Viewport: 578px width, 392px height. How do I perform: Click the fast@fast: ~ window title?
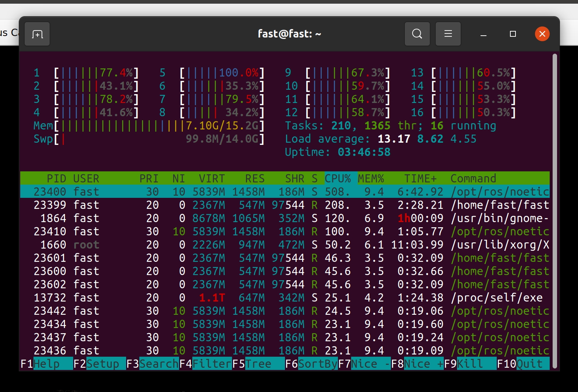point(289,34)
